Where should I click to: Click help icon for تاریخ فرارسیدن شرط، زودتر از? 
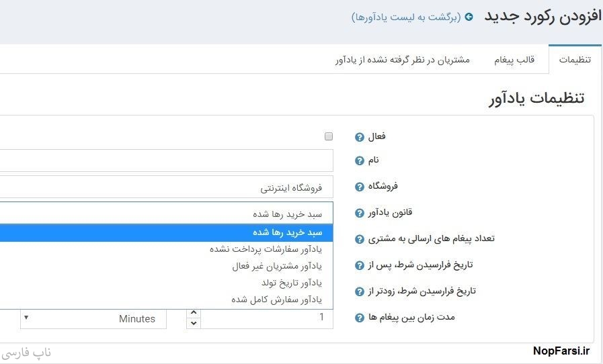click(359, 291)
